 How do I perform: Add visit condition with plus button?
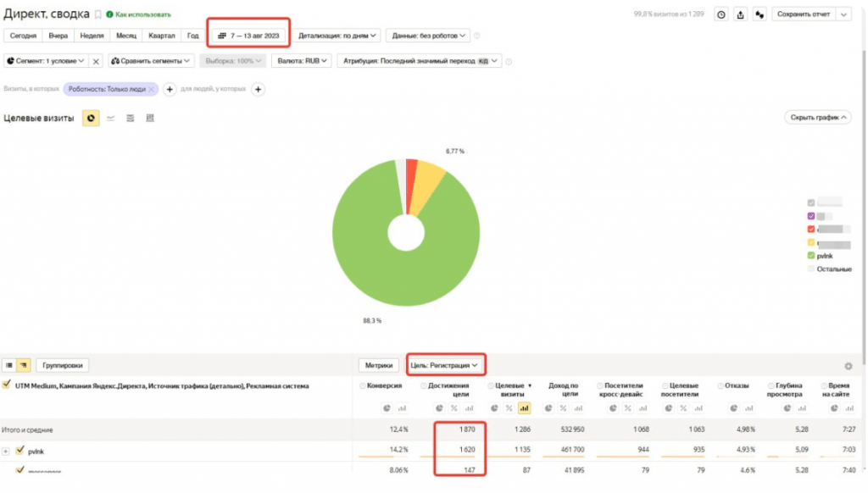coord(170,89)
